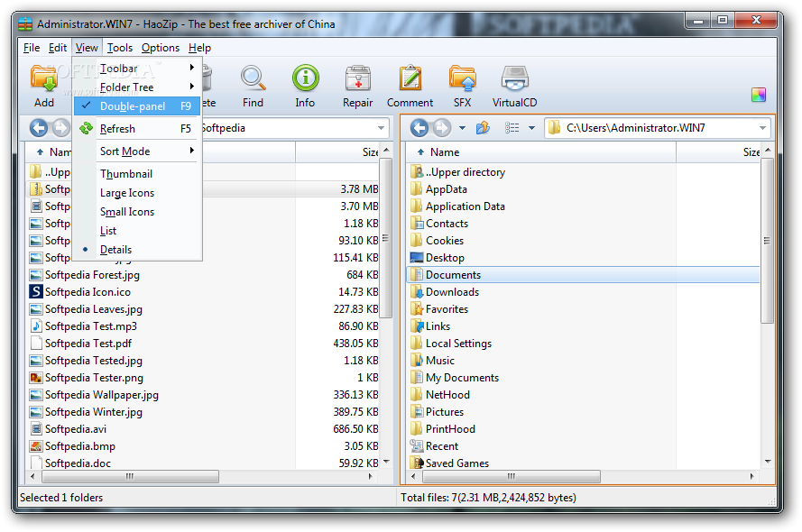802x532 pixels.
Task: Click the Saved Games folder icon
Action: 417,463
